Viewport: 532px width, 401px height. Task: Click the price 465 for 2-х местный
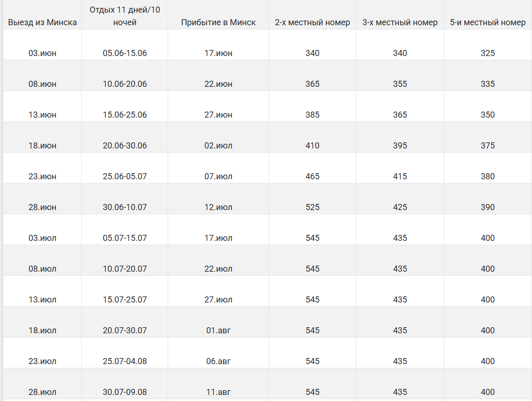tap(312, 176)
